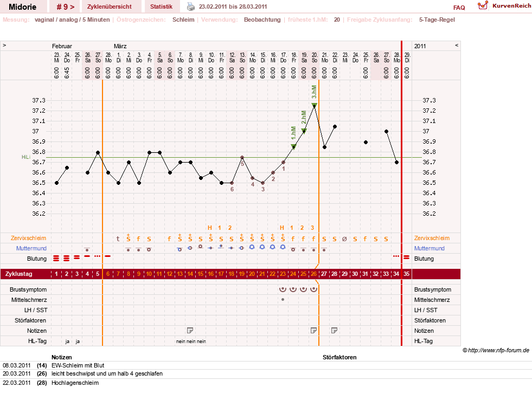Click the spotting dots on cycle day 34
Screen dimensions: 532x400
point(396,256)
